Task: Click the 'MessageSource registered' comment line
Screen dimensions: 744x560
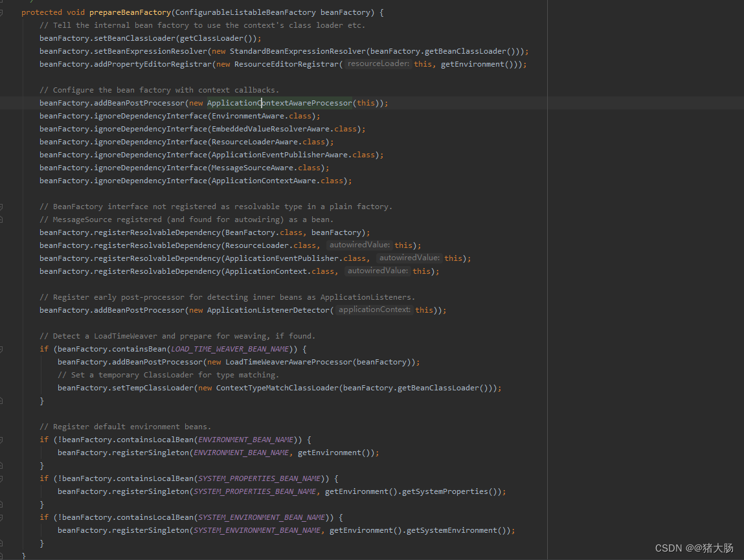Action: (186, 219)
